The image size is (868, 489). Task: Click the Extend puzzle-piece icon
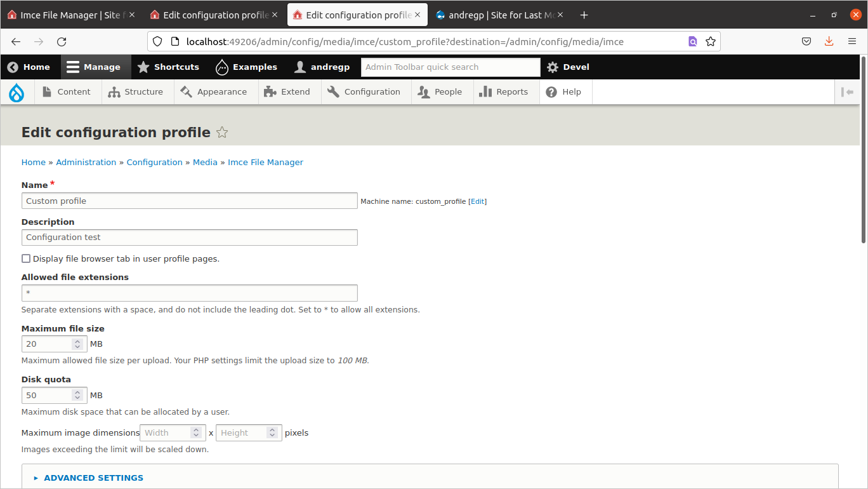(x=271, y=91)
